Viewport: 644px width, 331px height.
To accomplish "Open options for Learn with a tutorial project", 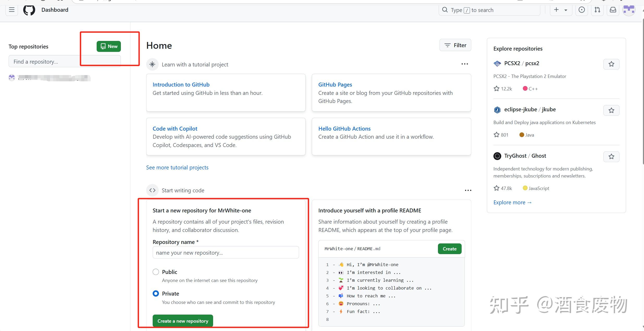I will (x=465, y=64).
